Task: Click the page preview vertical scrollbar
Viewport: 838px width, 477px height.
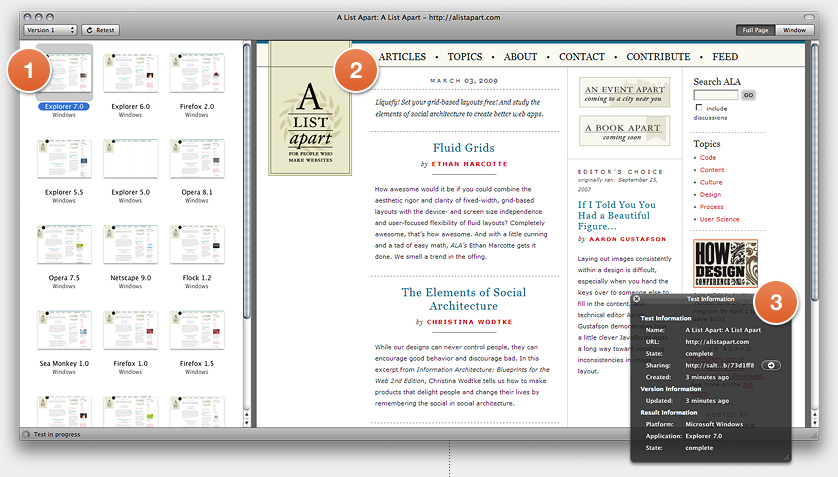Action: [814, 171]
